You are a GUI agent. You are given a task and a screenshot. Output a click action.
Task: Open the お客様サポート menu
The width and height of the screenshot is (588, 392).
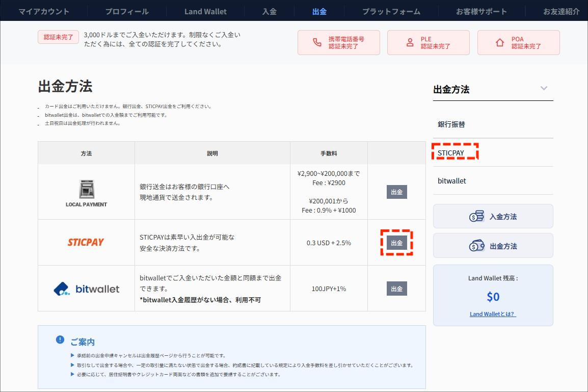(x=480, y=10)
